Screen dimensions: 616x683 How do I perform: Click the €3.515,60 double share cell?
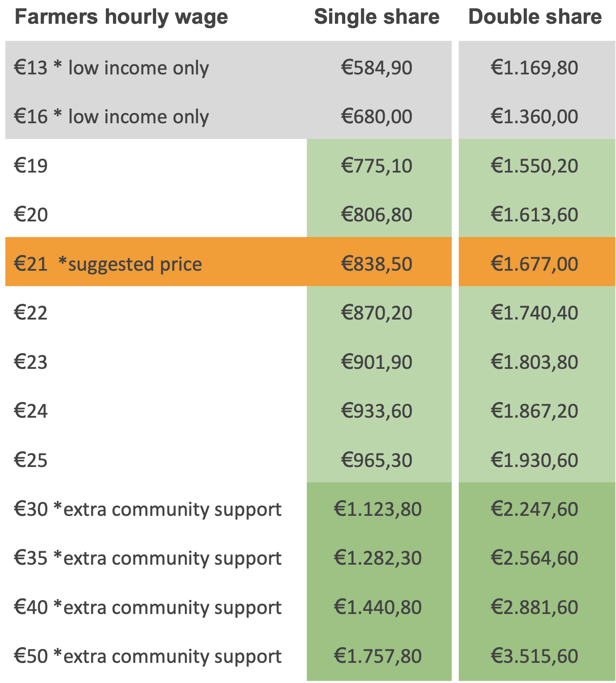pos(534,657)
